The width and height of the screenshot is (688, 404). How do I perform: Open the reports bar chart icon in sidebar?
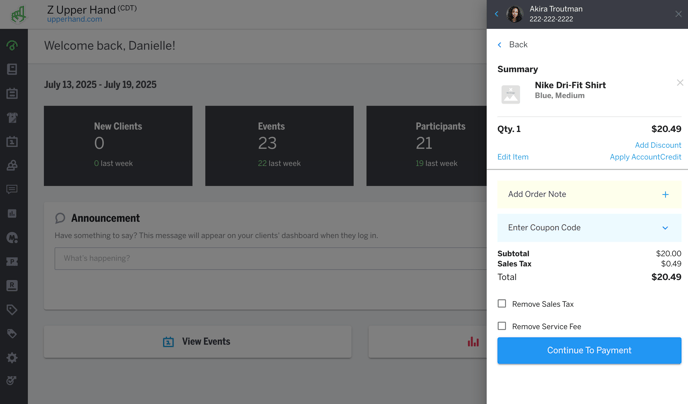(12, 214)
